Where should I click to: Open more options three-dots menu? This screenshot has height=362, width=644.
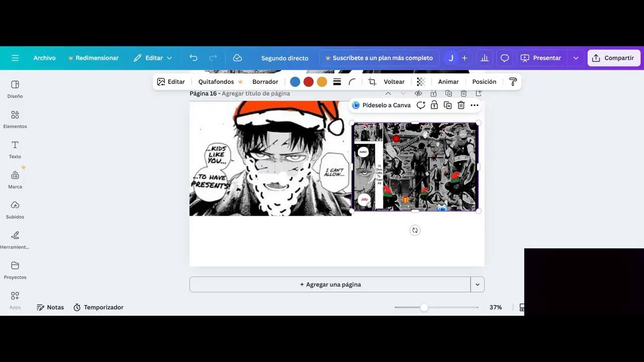click(474, 105)
